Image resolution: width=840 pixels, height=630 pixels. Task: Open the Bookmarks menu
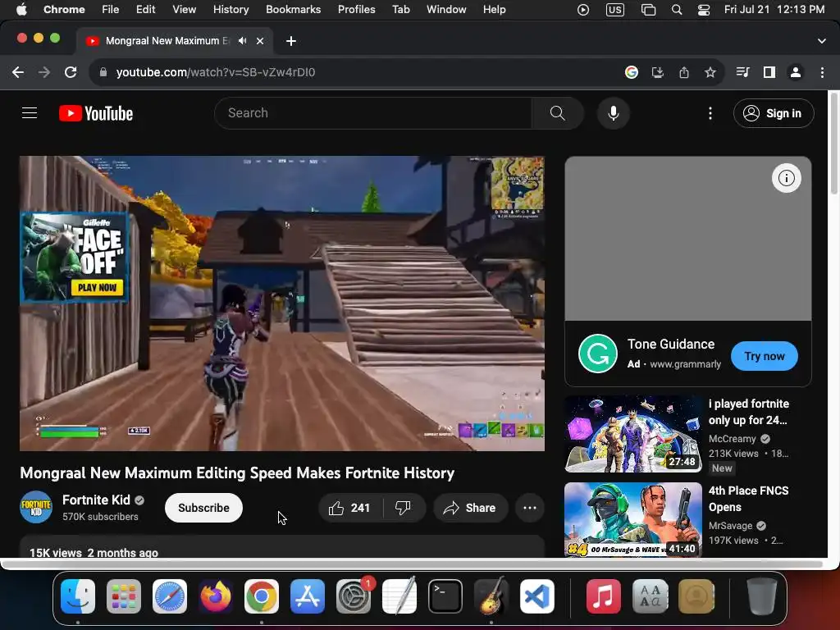pyautogui.click(x=293, y=9)
